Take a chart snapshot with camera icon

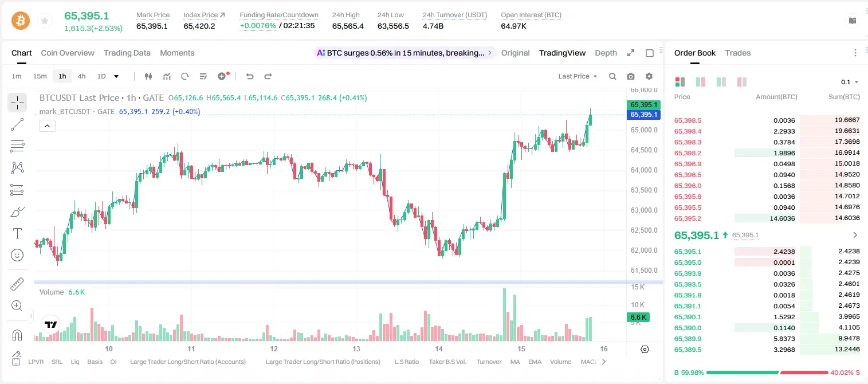[x=631, y=76]
